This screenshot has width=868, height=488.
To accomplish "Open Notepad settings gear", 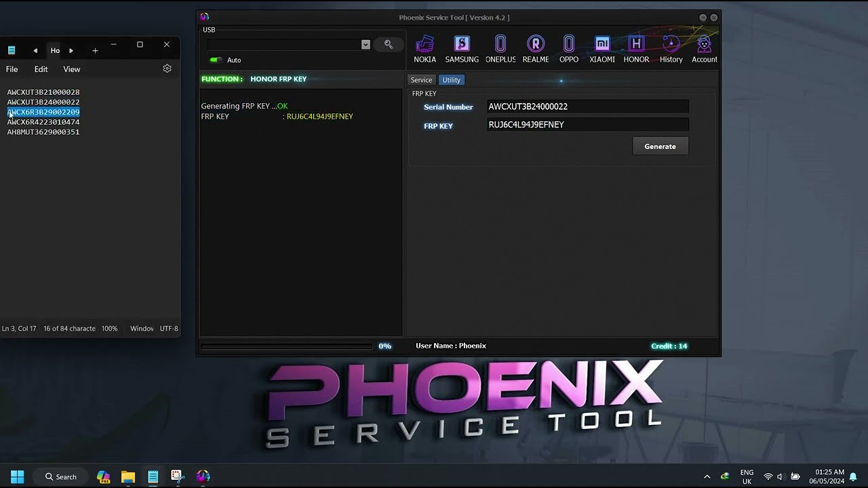I will [167, 68].
